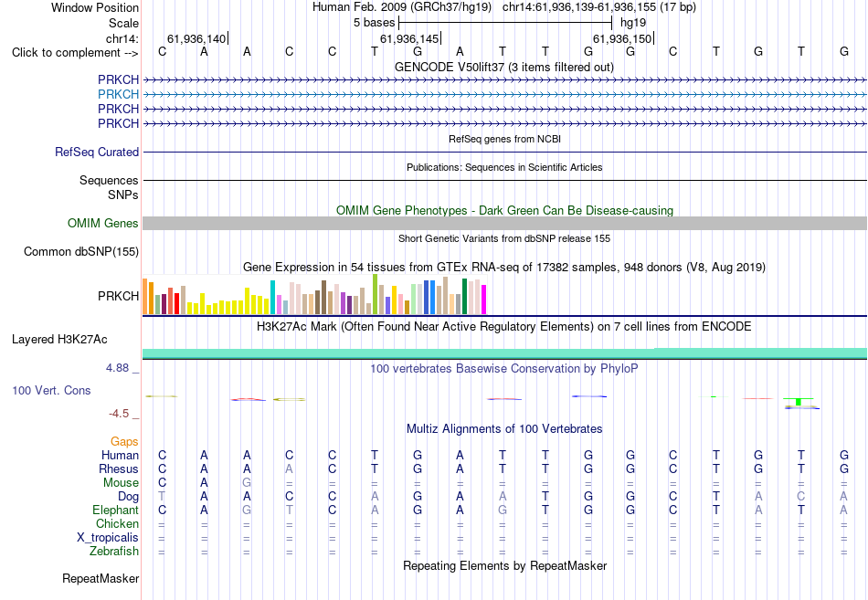Click the 4.88 PhyloP upper axis value
This screenshot has height=600, width=868.
117,369
